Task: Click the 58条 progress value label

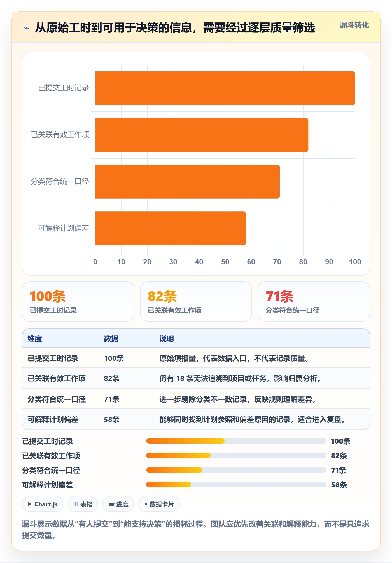Action: click(339, 485)
